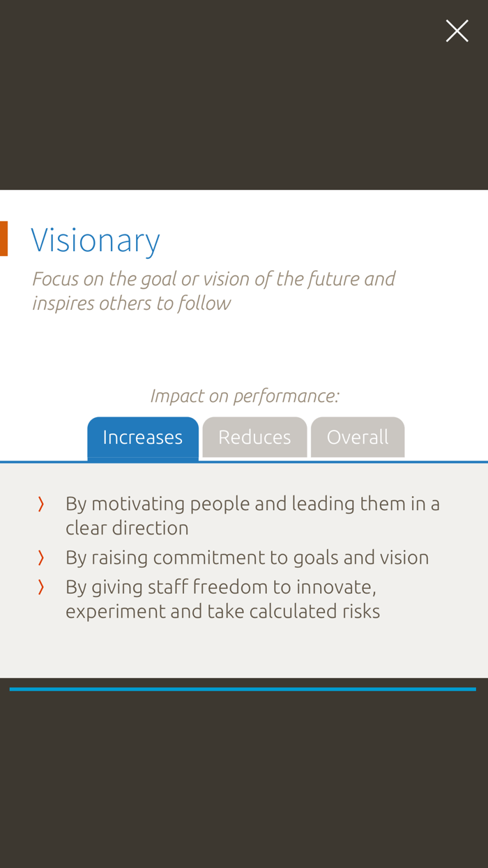Expand the freedom to innovate bullet

point(223,598)
